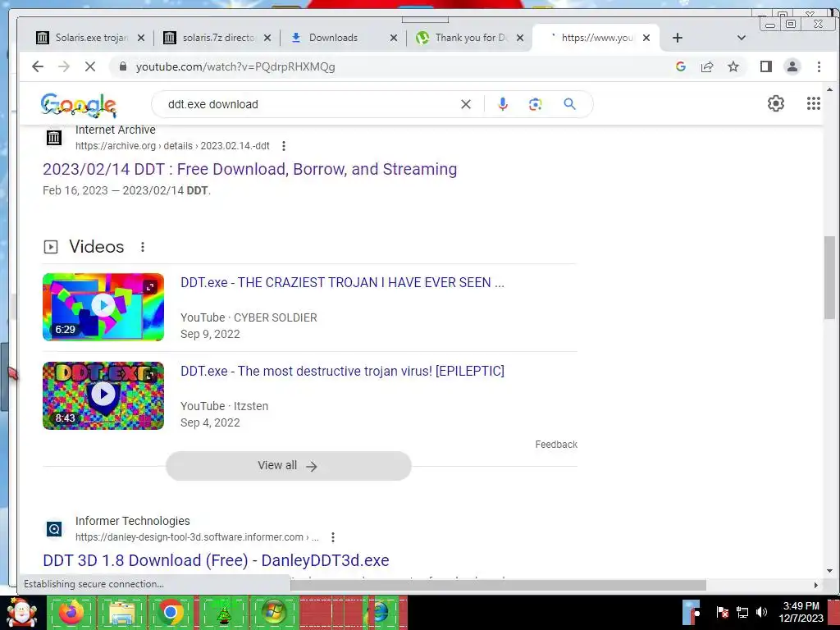Search by image with Google Lens
Screen dimensions: 840x630
pyautogui.click(x=535, y=104)
